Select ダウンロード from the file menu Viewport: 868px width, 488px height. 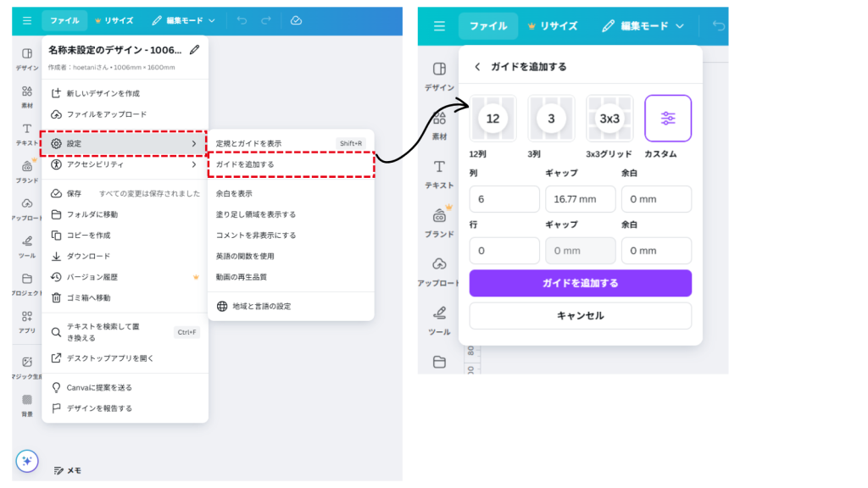[x=89, y=256]
